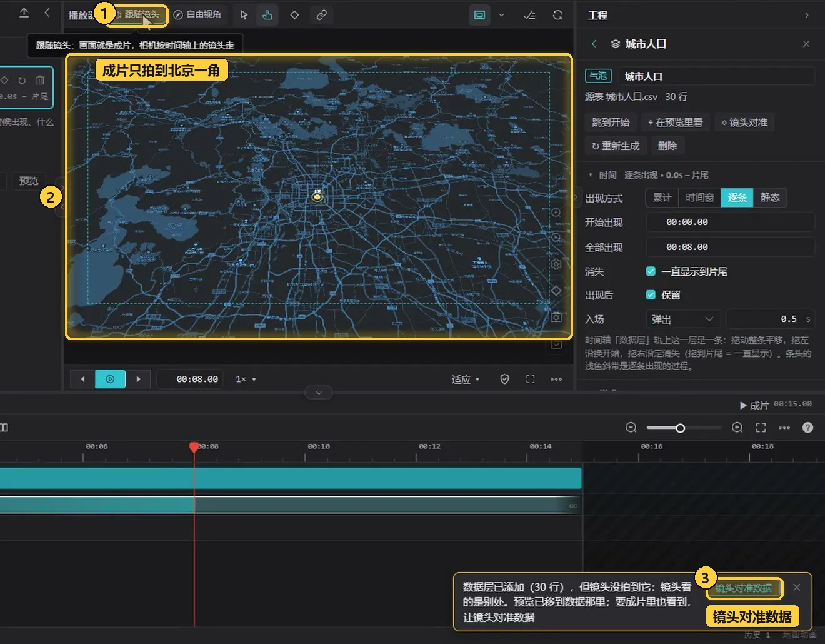Uncheck the 保留 checkbox
The height and width of the screenshot is (644, 825).
[651, 295]
